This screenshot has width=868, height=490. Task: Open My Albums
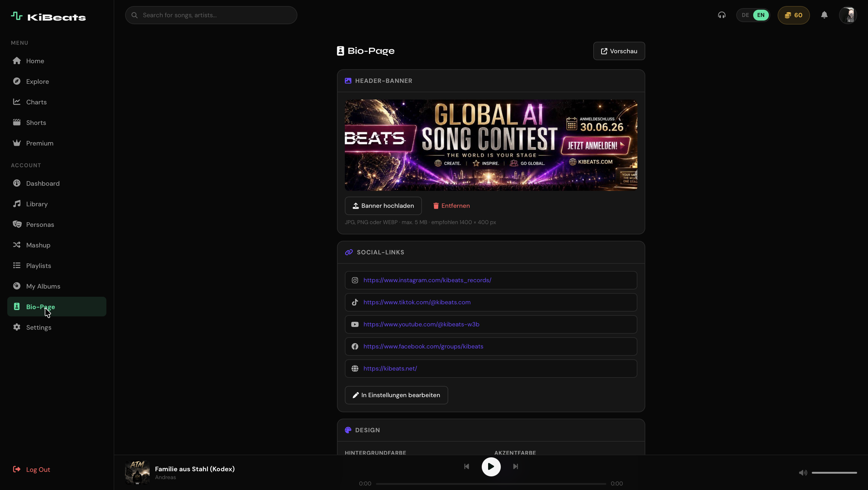(x=57, y=286)
